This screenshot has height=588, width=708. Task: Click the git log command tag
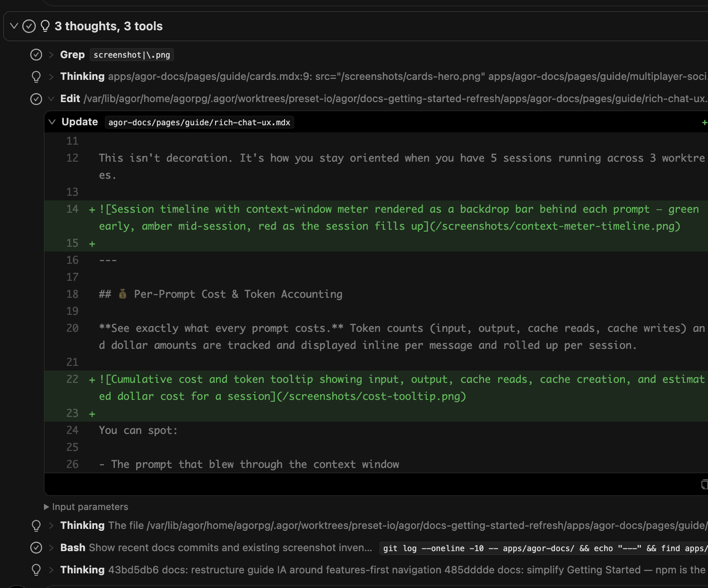tap(544, 548)
